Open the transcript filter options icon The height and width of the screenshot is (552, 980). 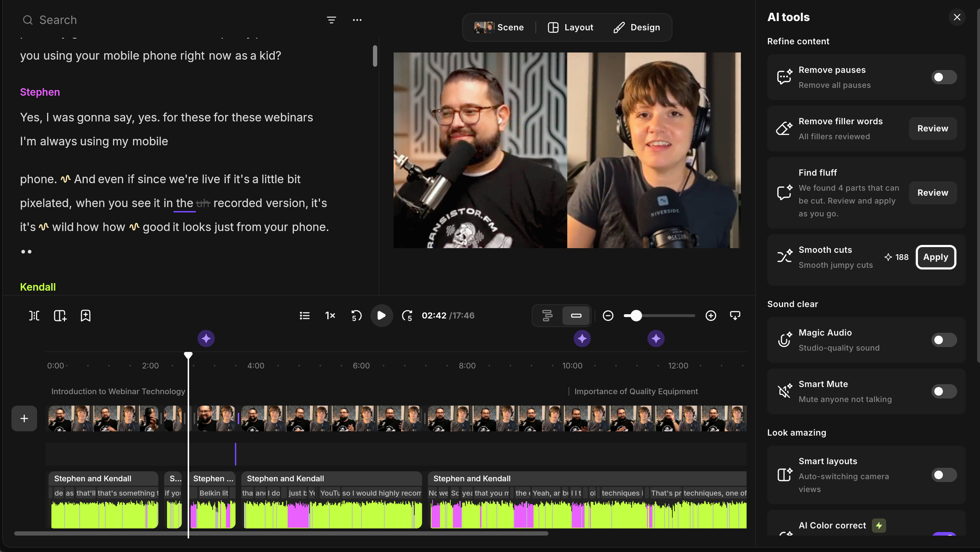331,20
